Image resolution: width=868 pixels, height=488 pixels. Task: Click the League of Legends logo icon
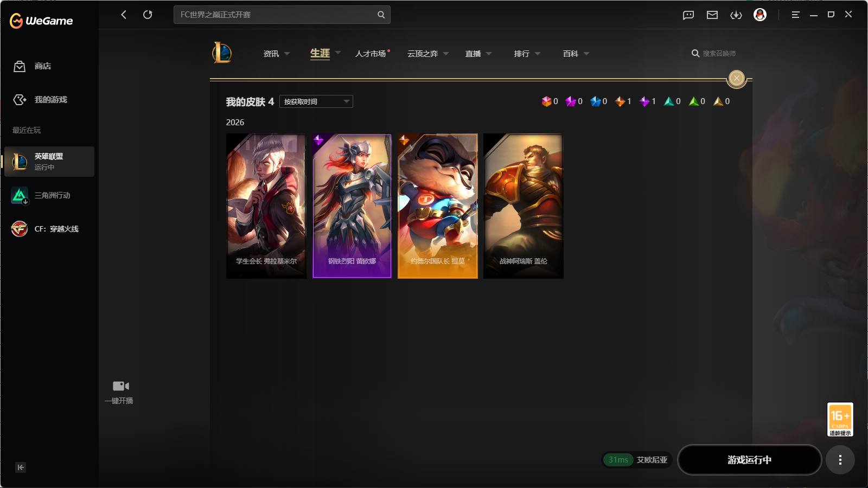(x=222, y=53)
